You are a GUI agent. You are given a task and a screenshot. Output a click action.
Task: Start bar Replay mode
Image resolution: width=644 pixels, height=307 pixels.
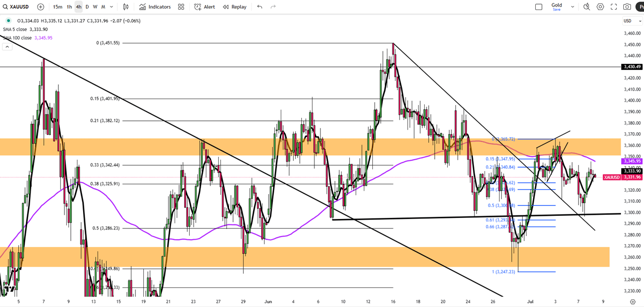(x=234, y=7)
